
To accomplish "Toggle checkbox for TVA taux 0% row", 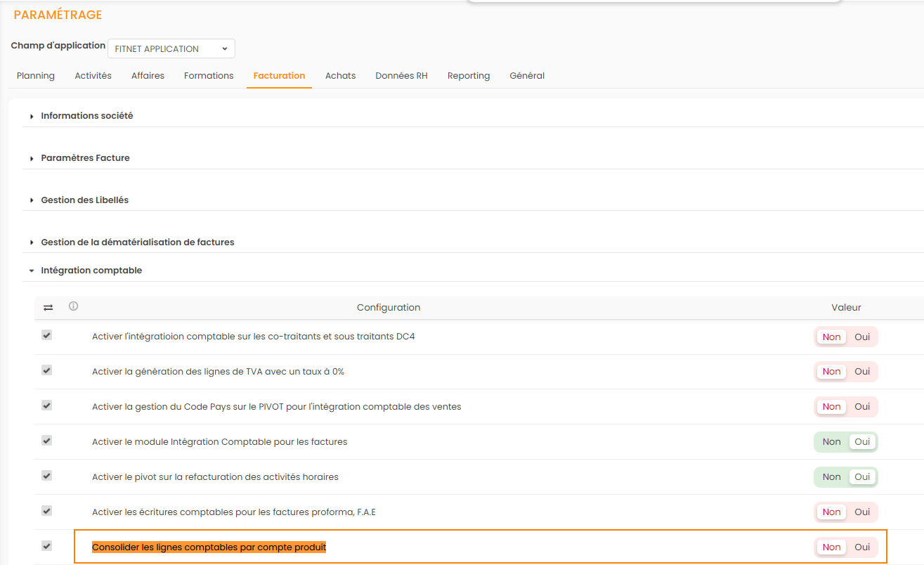I will click(47, 370).
